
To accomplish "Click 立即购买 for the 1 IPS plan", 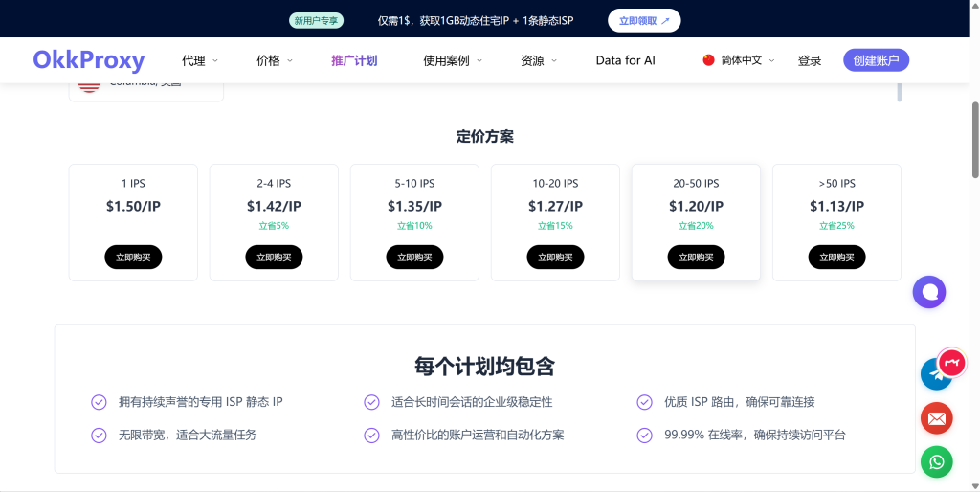I will [x=133, y=257].
